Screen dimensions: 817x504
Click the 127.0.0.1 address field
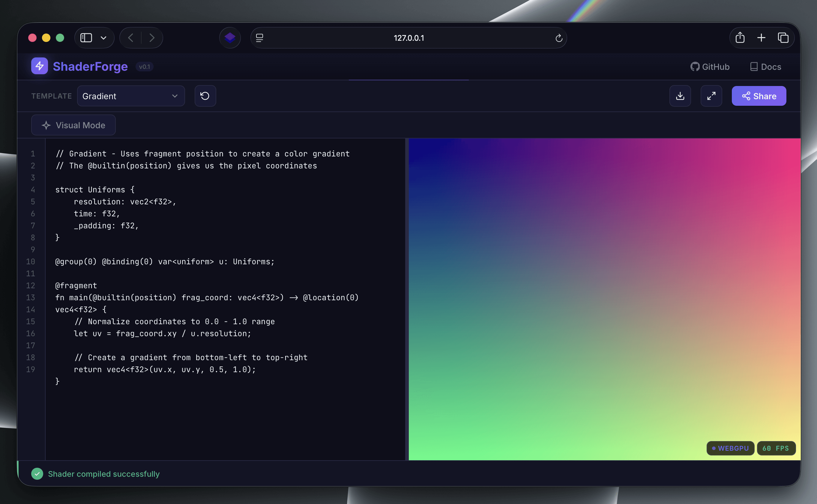[408, 38]
